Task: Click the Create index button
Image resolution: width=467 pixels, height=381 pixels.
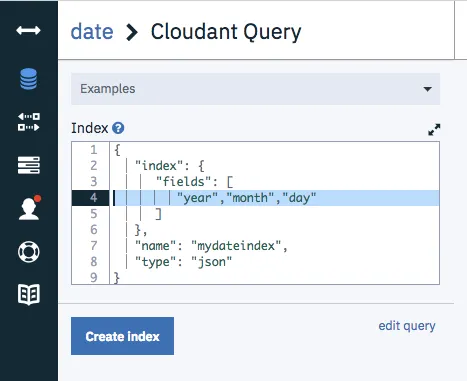Action: pos(122,336)
